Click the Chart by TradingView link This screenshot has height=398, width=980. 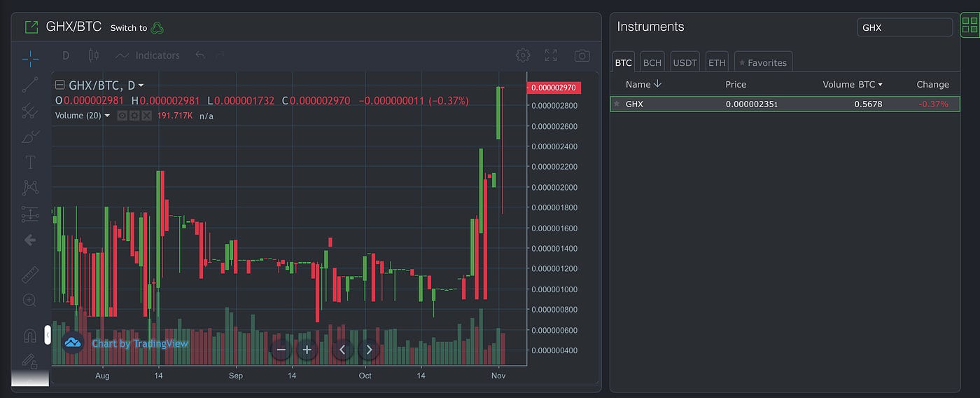140,343
